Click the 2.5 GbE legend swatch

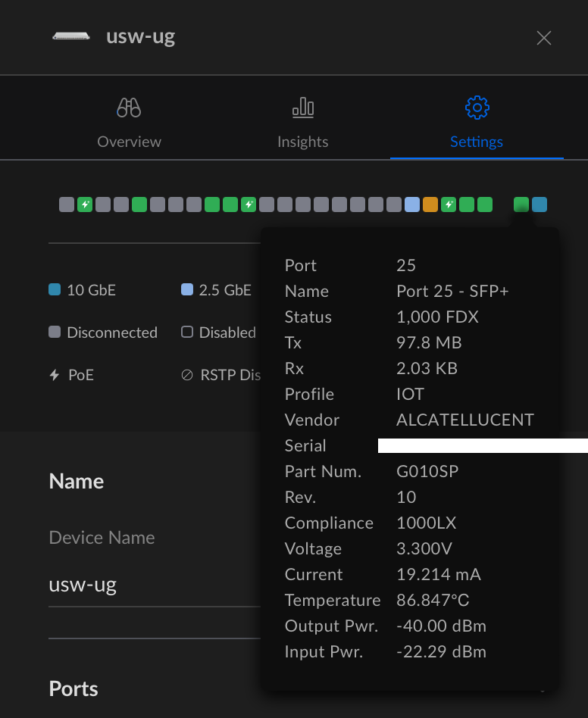point(187,289)
